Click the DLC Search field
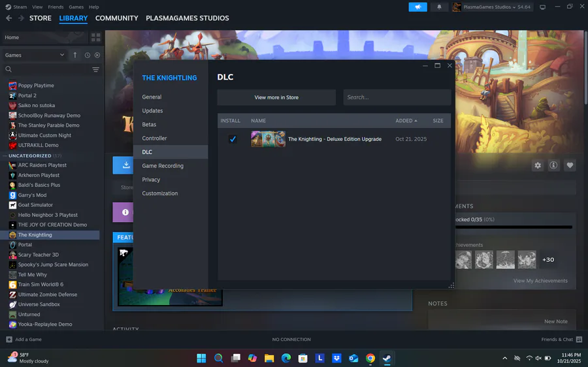 click(x=397, y=97)
